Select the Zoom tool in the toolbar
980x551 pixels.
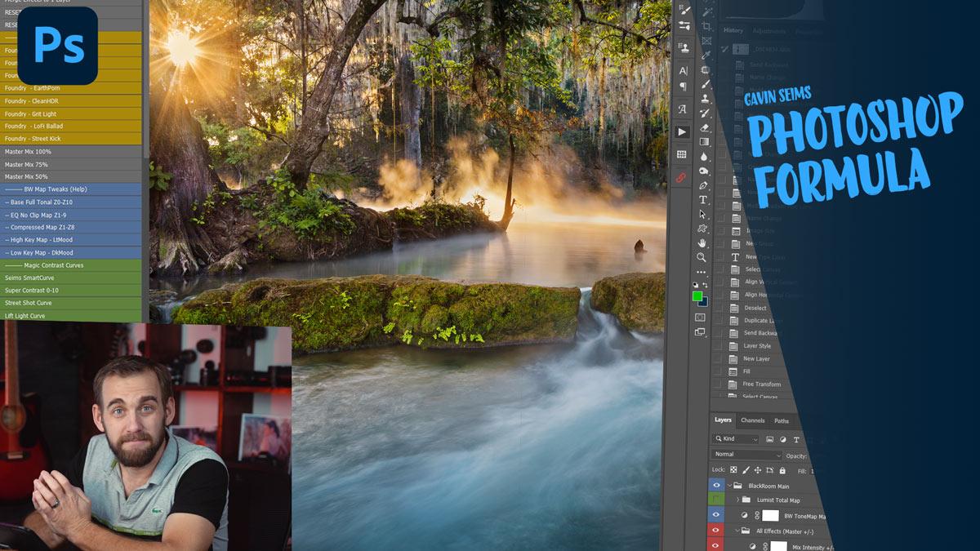click(x=702, y=257)
